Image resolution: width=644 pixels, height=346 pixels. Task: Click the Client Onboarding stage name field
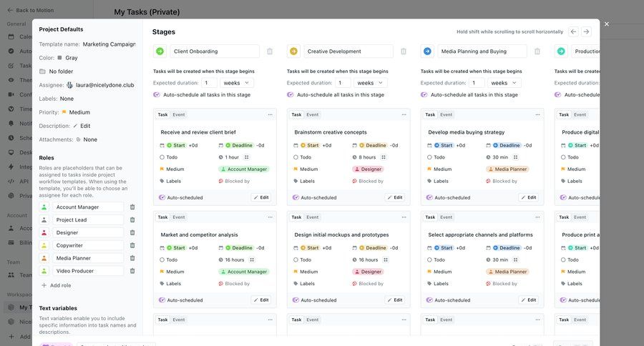tap(215, 51)
